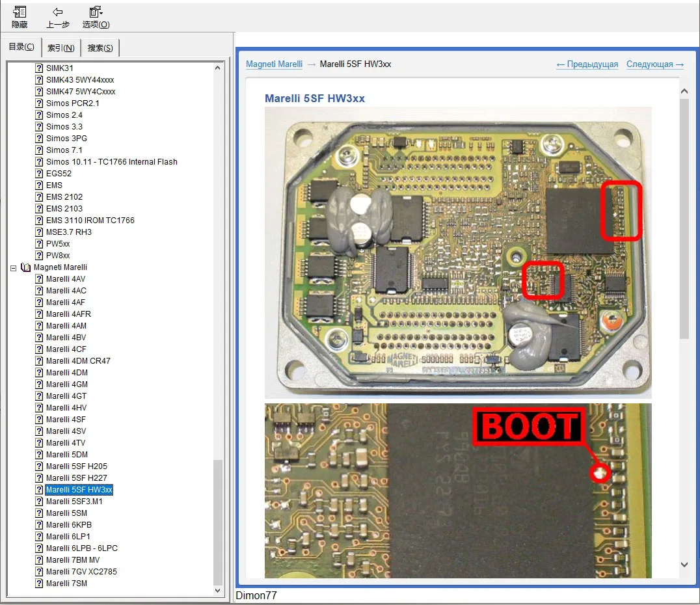This screenshot has height=605, width=700.
Task: Go to the Следующая next page link
Action: point(654,64)
